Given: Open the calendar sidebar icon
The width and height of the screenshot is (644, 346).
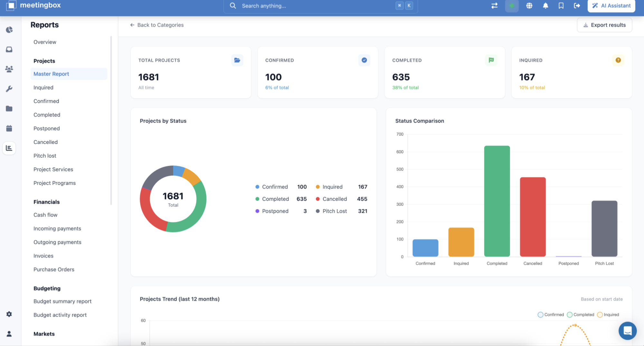Looking at the screenshot, I should tap(9, 128).
